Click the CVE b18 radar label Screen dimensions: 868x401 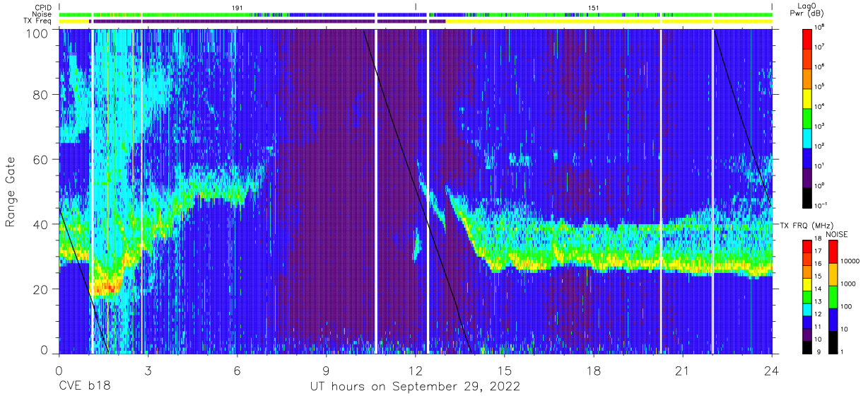click(85, 387)
